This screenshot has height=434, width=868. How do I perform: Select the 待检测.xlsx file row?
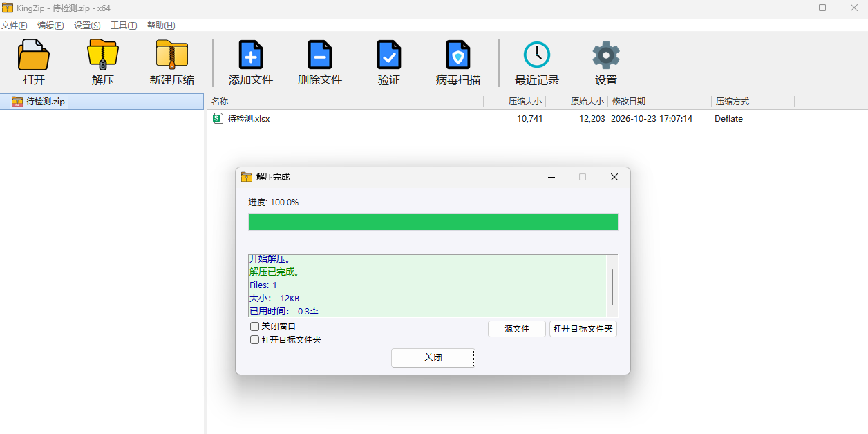[x=537, y=118]
